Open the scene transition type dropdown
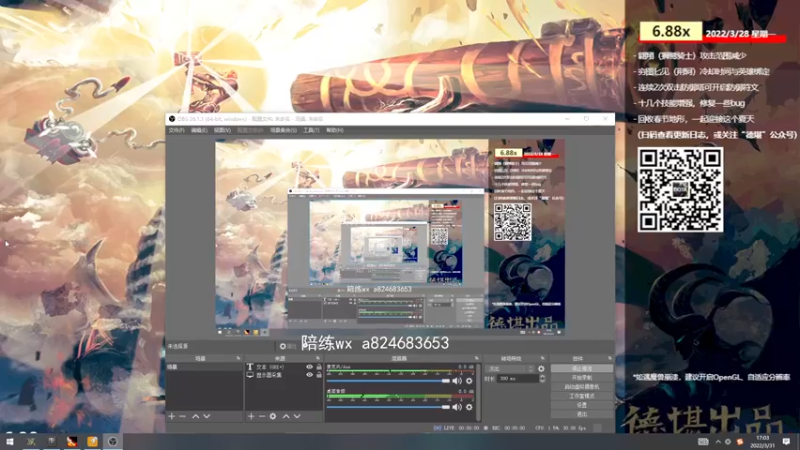Screen dimensions: 800x450 click(x=511, y=368)
